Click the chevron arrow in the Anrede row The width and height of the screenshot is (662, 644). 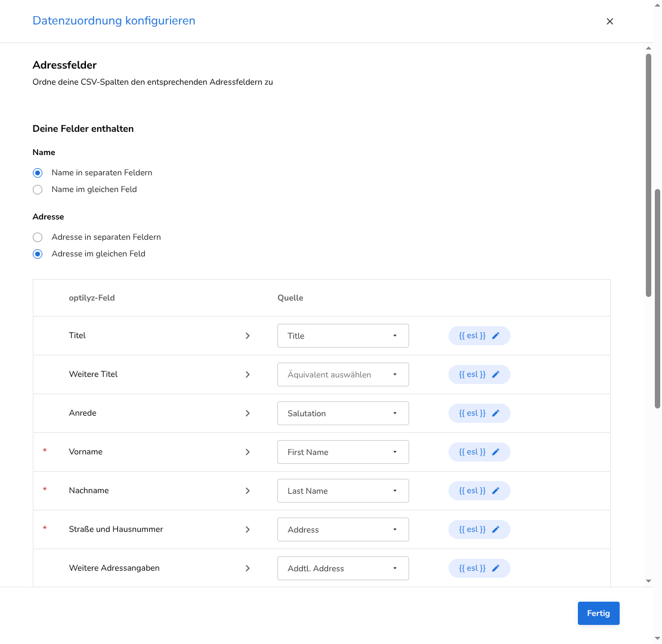click(248, 414)
